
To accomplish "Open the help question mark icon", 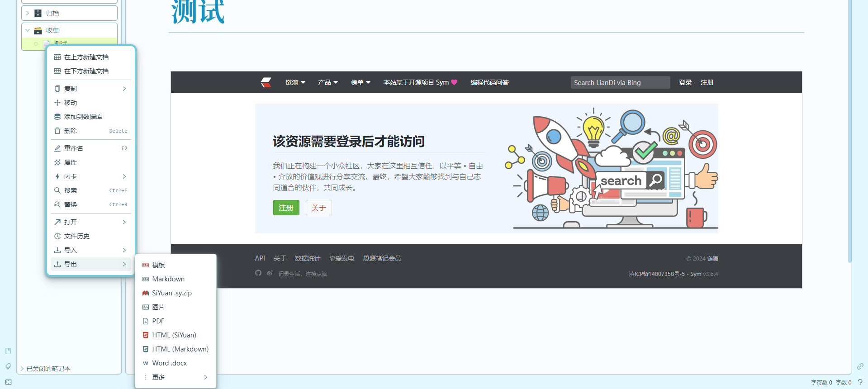I will tap(860, 382).
